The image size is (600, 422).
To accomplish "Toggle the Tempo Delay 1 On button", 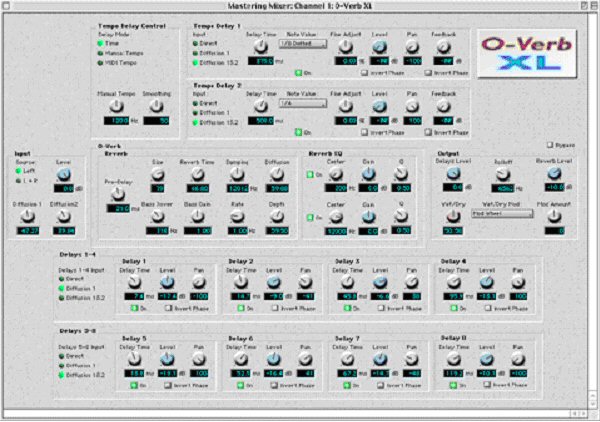I will 298,73.
